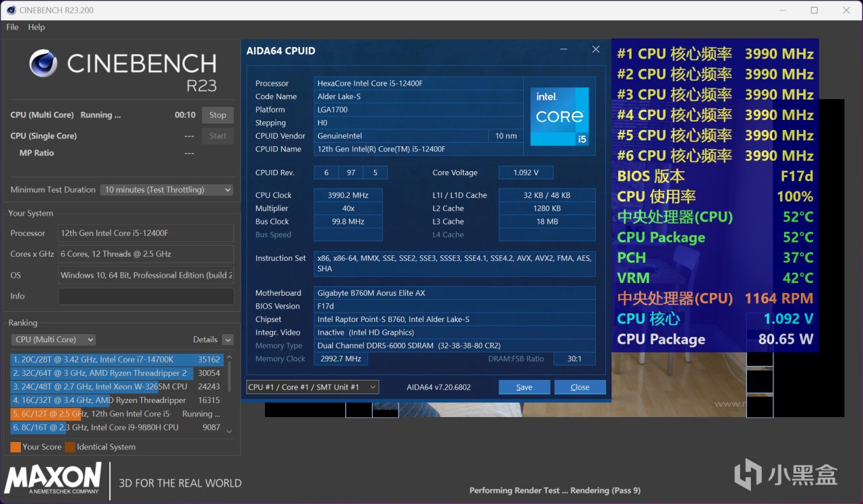This screenshot has height=504, width=863.
Task: Click the GenuineIntel vendor value
Action: point(400,136)
